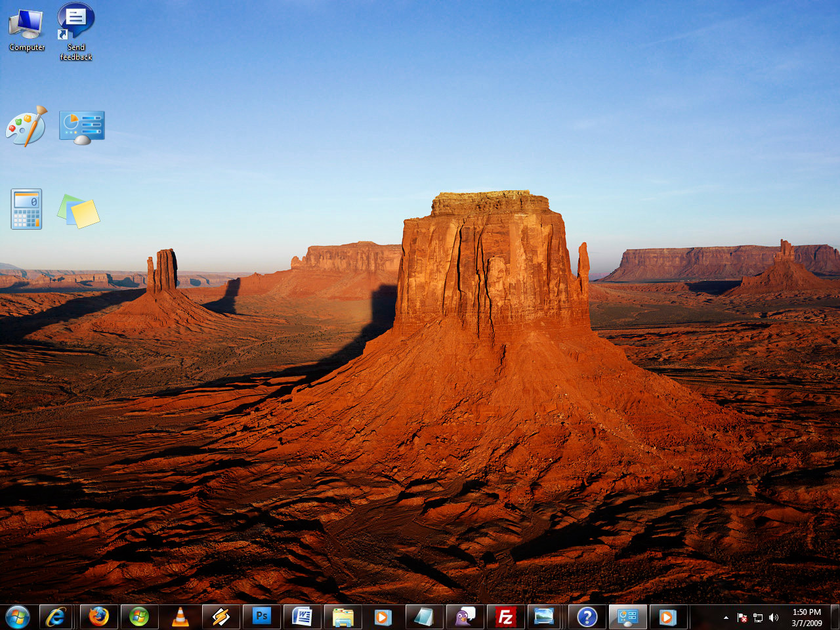The image size is (840, 630).
Task: Open Firefox from the taskbar
Action: 98,617
